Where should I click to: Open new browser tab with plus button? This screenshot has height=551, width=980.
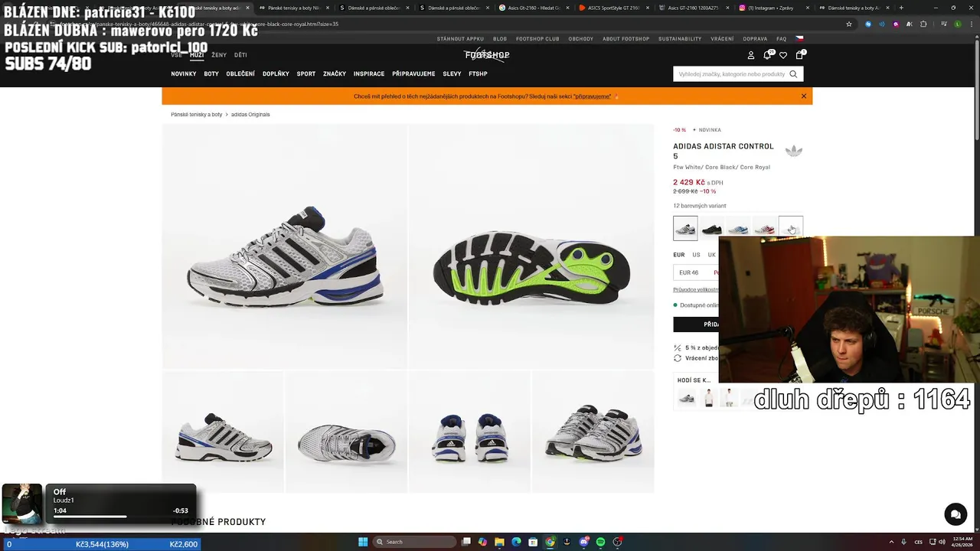point(901,8)
